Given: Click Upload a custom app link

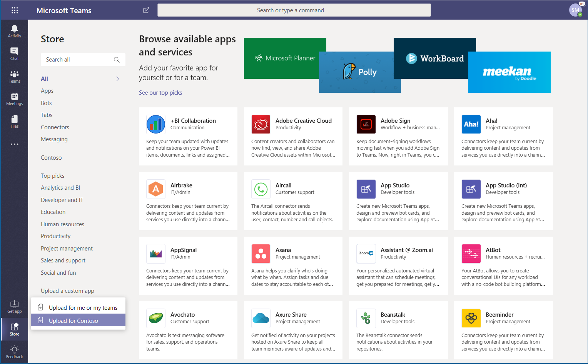Looking at the screenshot, I should [67, 291].
